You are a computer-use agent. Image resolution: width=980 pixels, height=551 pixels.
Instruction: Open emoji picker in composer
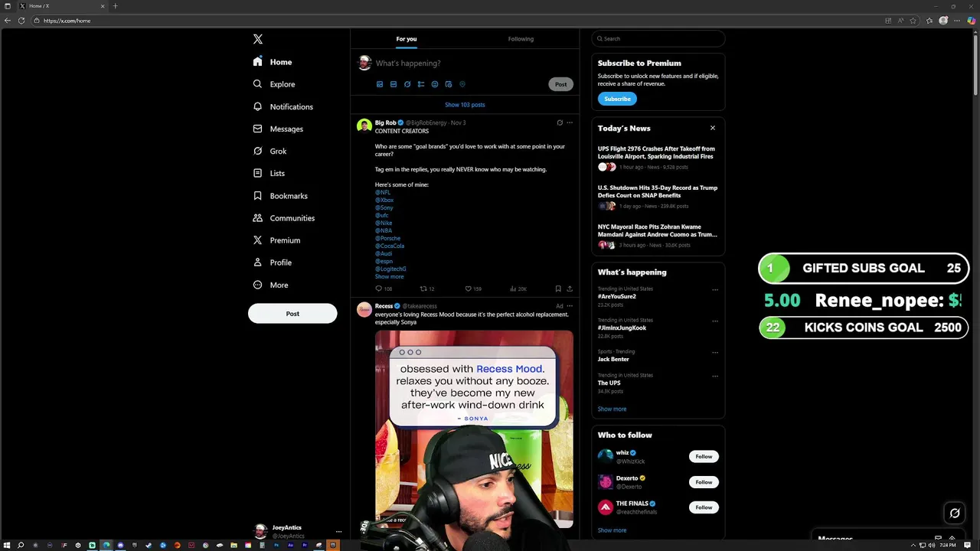point(434,84)
